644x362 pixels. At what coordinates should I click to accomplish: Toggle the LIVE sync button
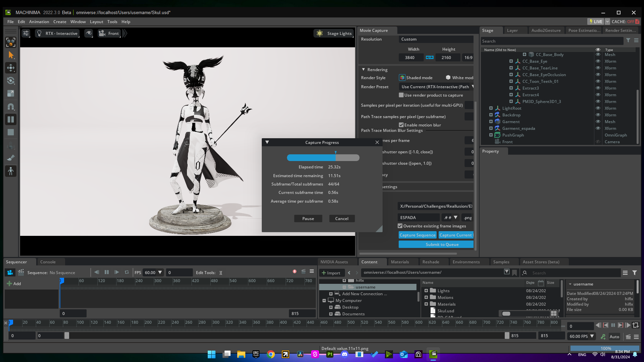[x=596, y=21]
